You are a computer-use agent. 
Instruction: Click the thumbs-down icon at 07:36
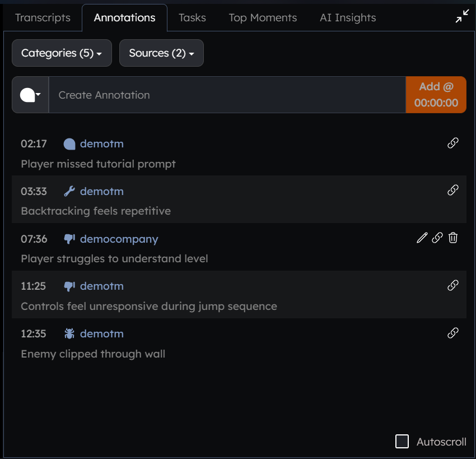[x=69, y=239]
